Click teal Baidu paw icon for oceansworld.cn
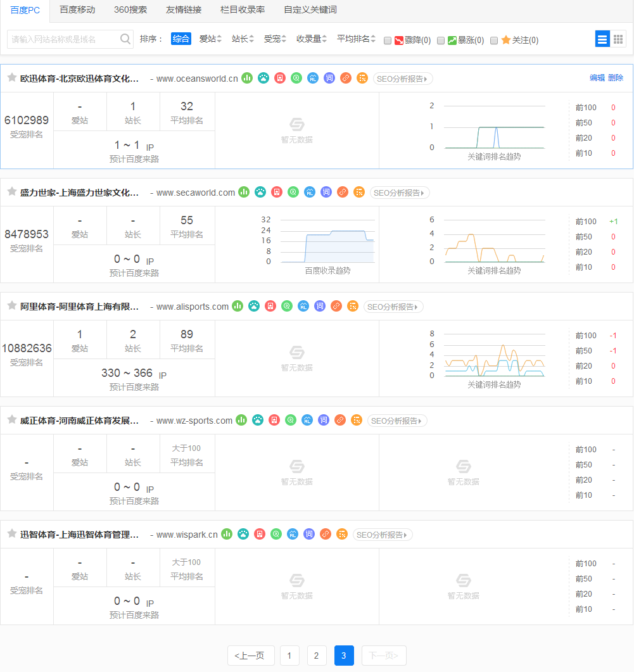This screenshot has height=672, width=634. (x=263, y=78)
